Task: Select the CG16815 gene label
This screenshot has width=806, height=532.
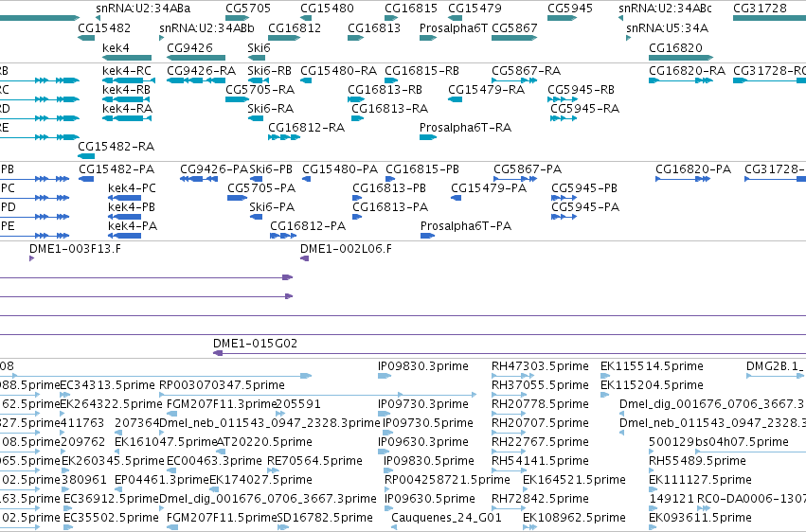Action: (x=411, y=9)
